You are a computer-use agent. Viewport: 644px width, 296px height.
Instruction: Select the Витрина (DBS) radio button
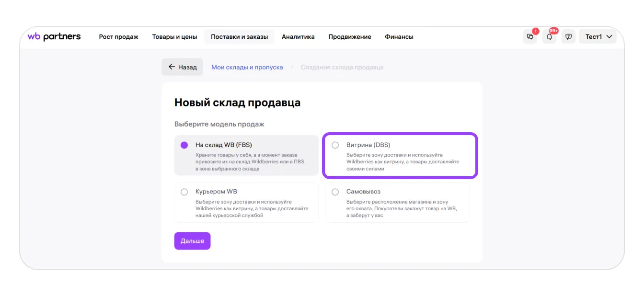(x=335, y=145)
